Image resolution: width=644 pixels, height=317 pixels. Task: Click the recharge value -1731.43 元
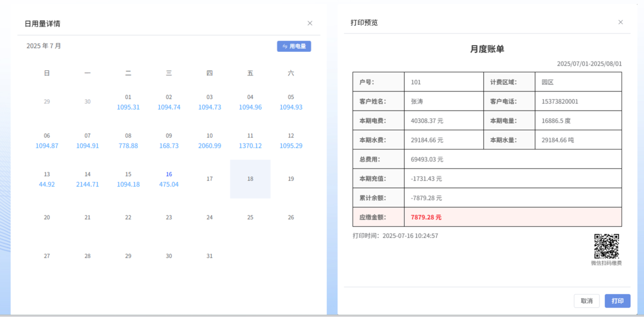[x=427, y=179]
